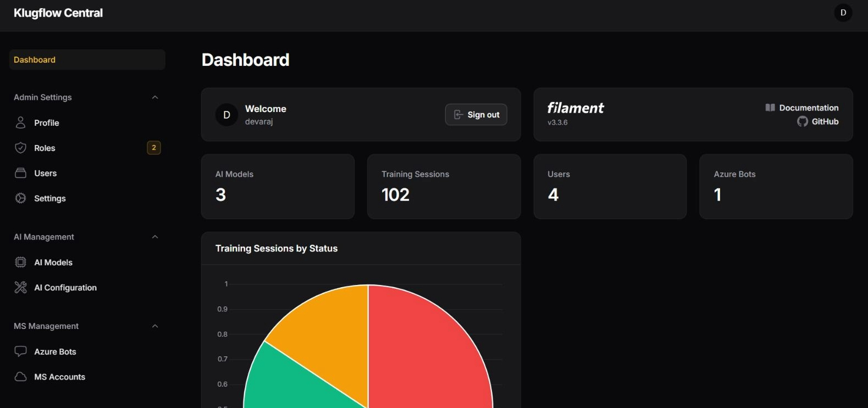868x408 pixels.
Task: Click the devaraj username text
Action: pyautogui.click(x=259, y=121)
